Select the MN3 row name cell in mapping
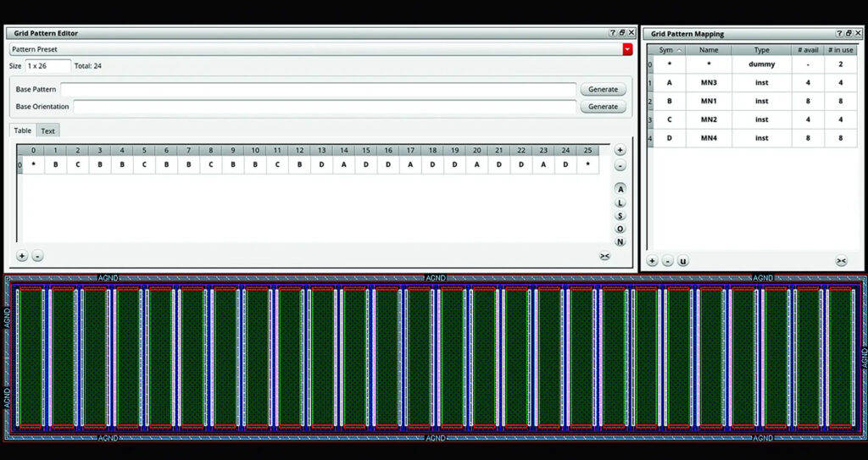The image size is (868, 460). tap(709, 82)
